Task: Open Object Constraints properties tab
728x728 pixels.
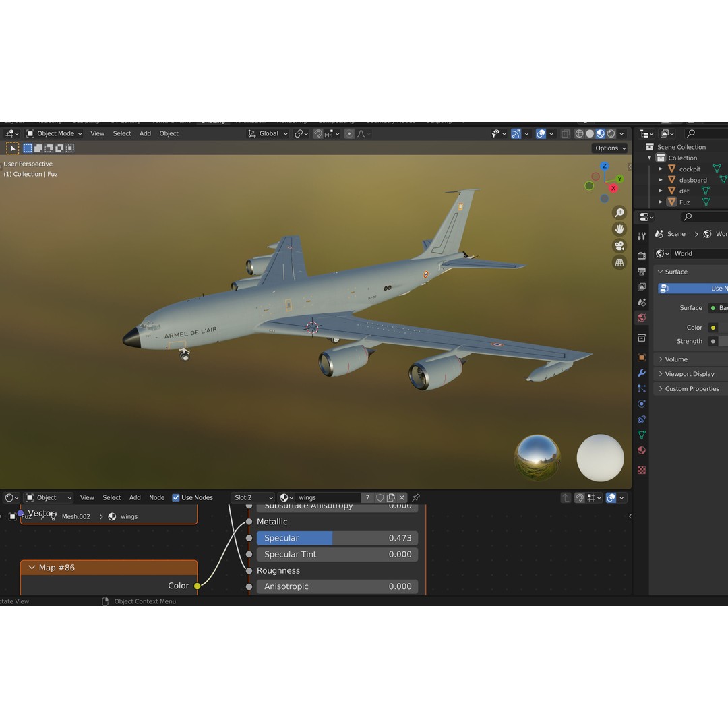Action: 642,419
